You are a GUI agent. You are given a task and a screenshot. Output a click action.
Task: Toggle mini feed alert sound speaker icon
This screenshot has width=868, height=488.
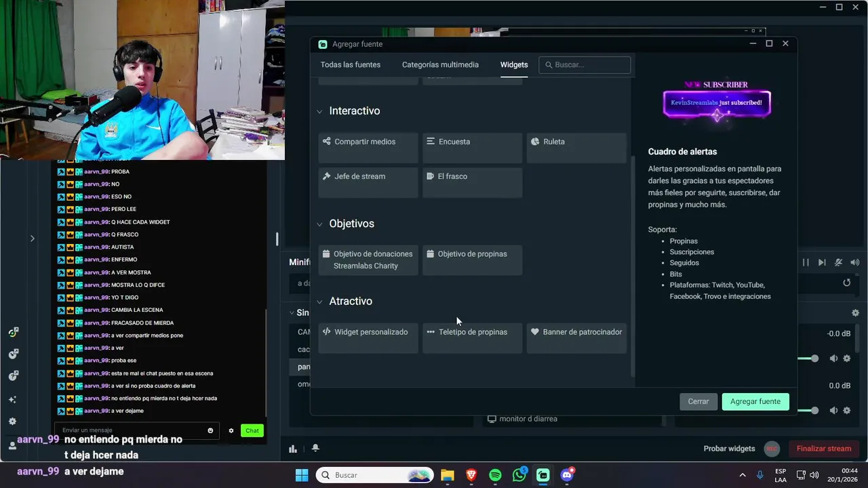click(x=854, y=262)
